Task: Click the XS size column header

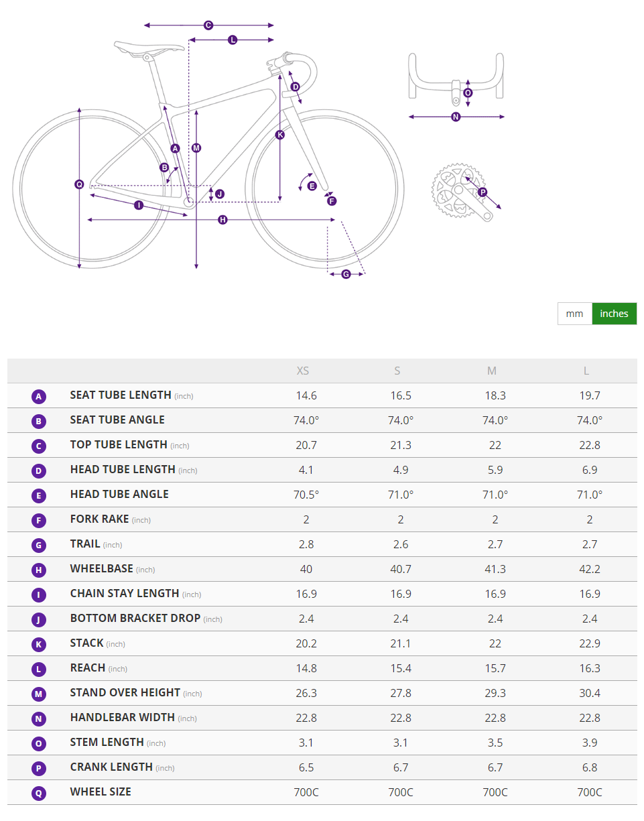Action: (x=303, y=371)
